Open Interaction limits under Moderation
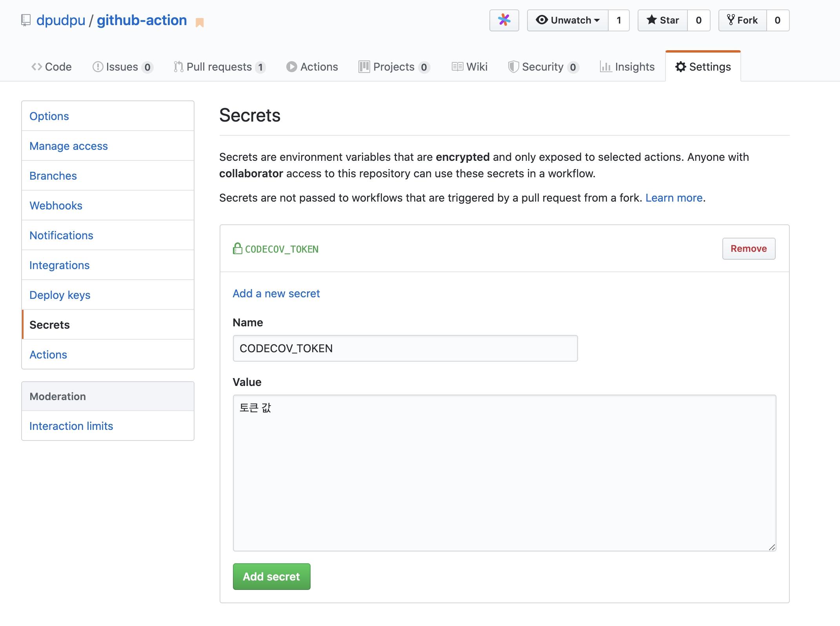The image size is (840, 626). pos(71,426)
